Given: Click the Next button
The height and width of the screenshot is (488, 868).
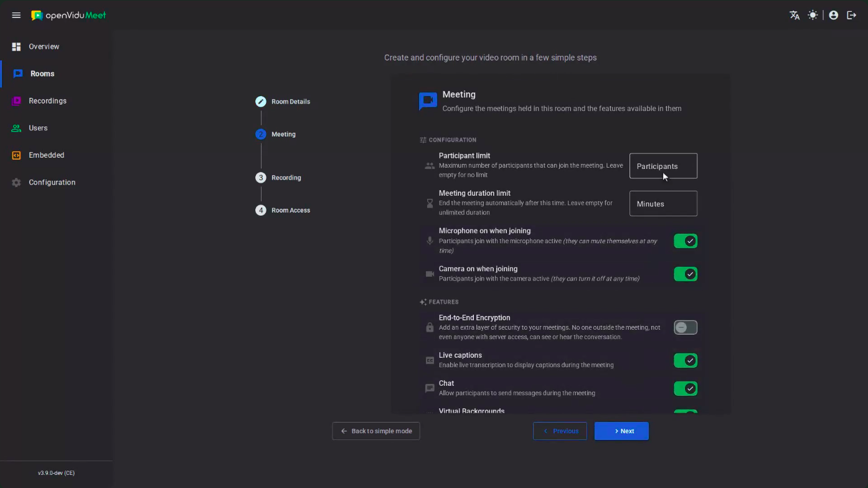Looking at the screenshot, I should click(x=621, y=431).
